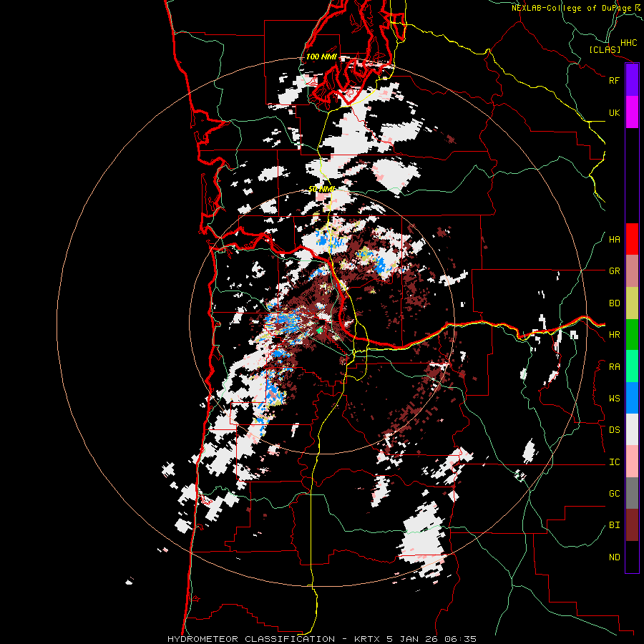Image resolution: width=644 pixels, height=644 pixels.
Task: Click the BI brown legend swatch
Action: (x=632, y=525)
